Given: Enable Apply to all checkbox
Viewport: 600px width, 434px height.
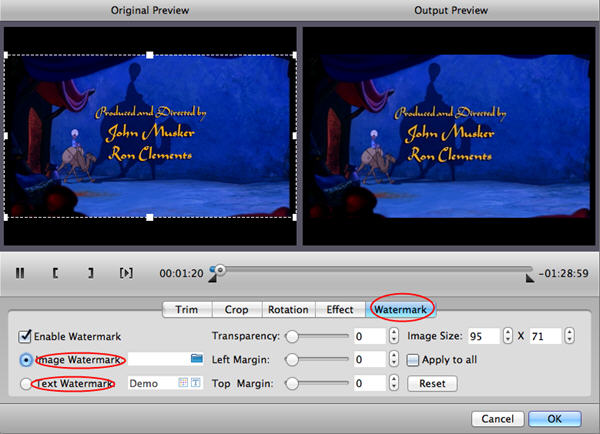Looking at the screenshot, I should [x=412, y=360].
